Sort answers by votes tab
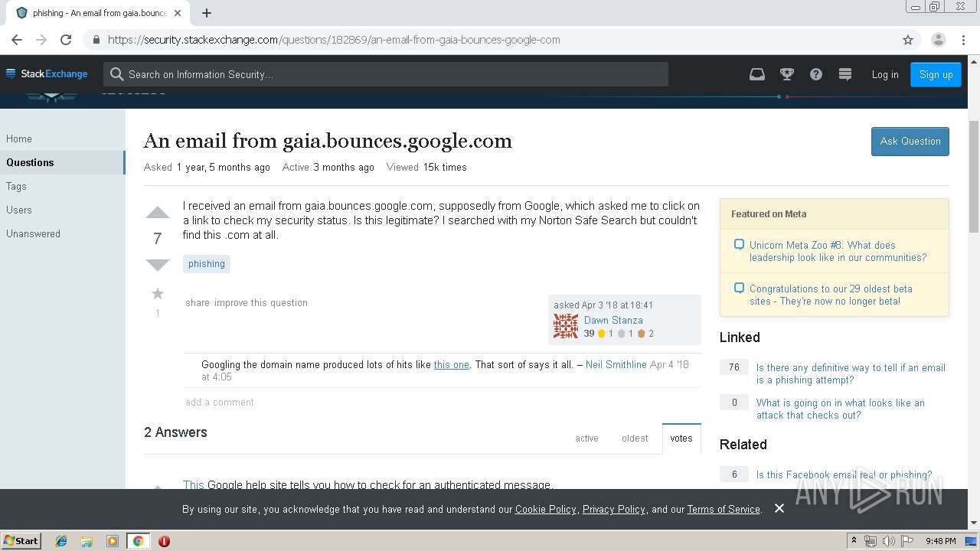 pos(681,439)
